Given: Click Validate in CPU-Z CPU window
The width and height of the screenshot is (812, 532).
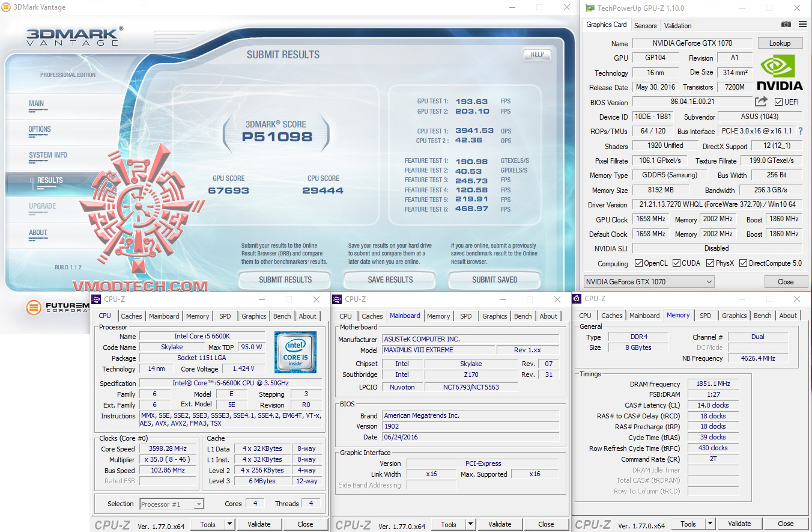Looking at the screenshot, I should pos(259,524).
